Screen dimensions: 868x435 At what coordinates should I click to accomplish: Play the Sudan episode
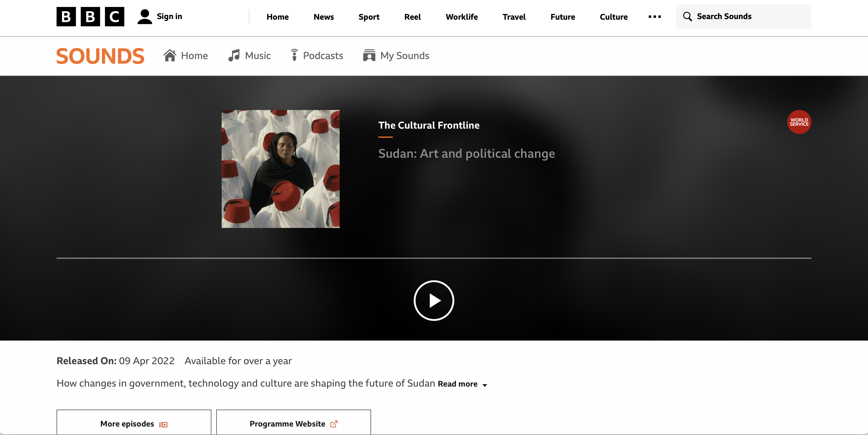point(434,301)
